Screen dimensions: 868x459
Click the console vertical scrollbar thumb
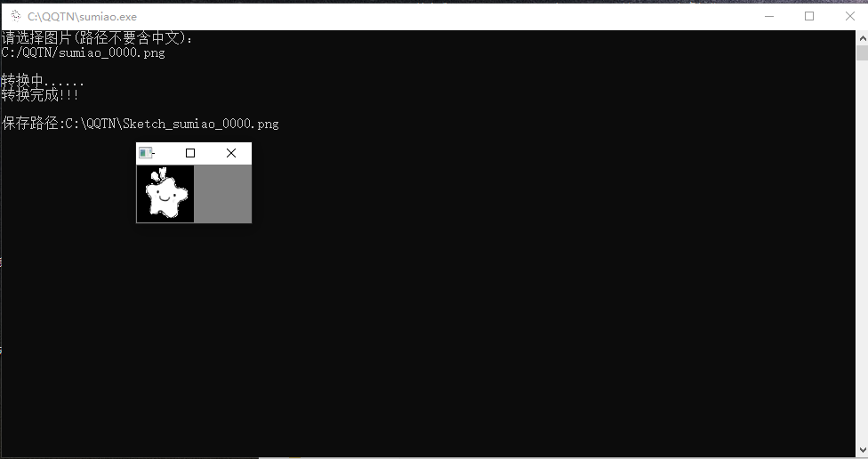coord(862,53)
